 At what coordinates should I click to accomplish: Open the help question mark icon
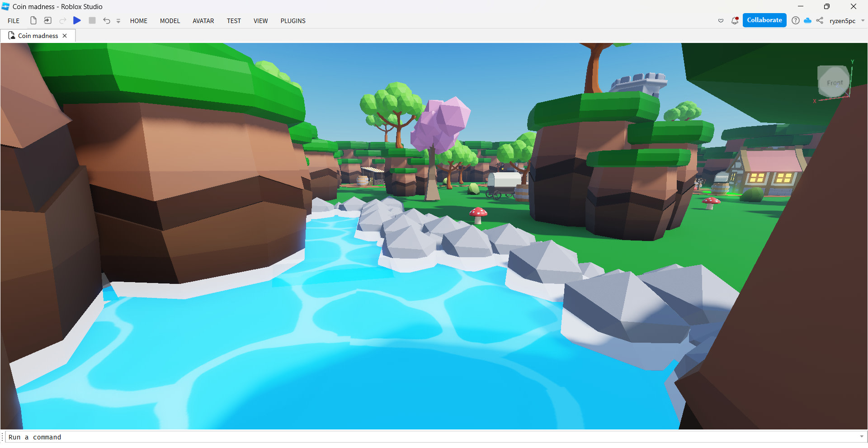pos(796,20)
